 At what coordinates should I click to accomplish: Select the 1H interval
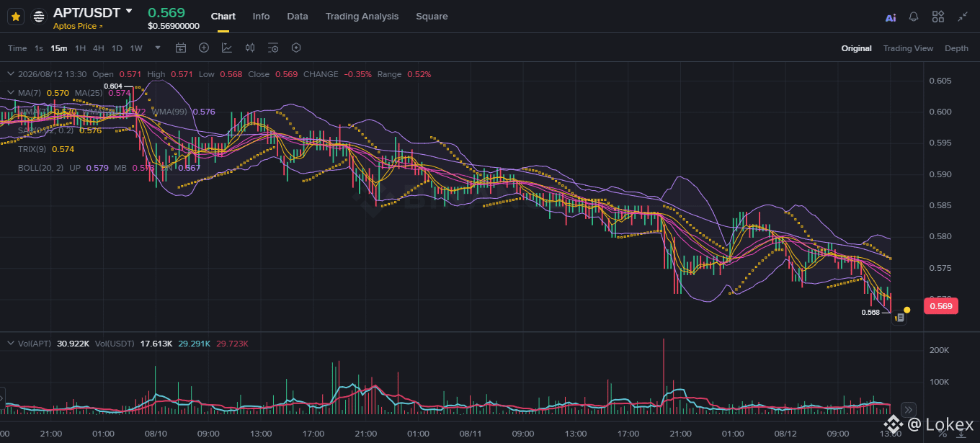pos(80,48)
